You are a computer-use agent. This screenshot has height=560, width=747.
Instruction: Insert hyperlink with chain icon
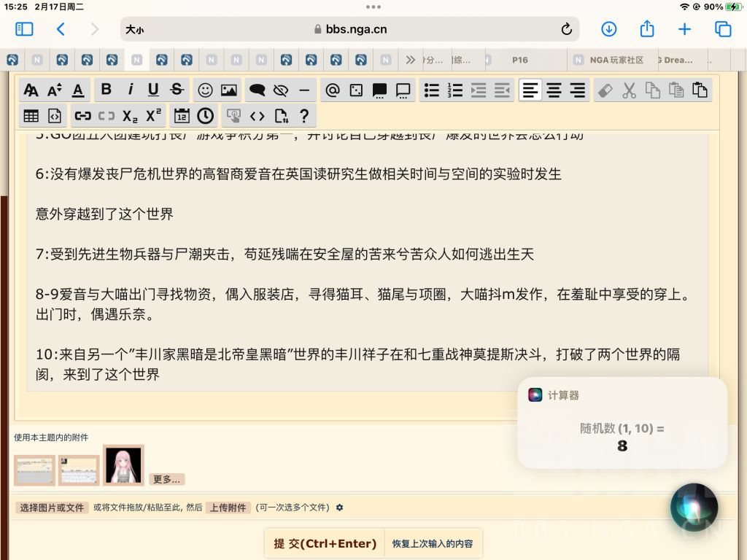[82, 116]
